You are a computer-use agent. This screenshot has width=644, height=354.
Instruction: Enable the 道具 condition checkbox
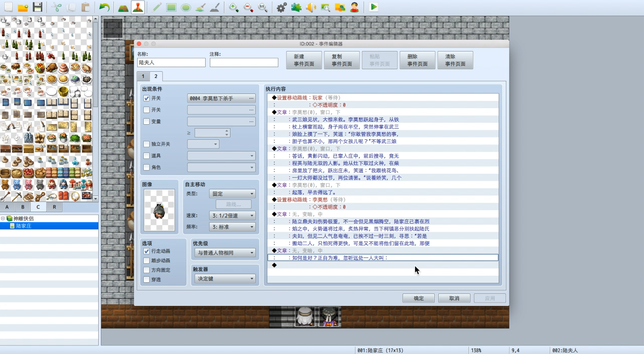click(147, 156)
